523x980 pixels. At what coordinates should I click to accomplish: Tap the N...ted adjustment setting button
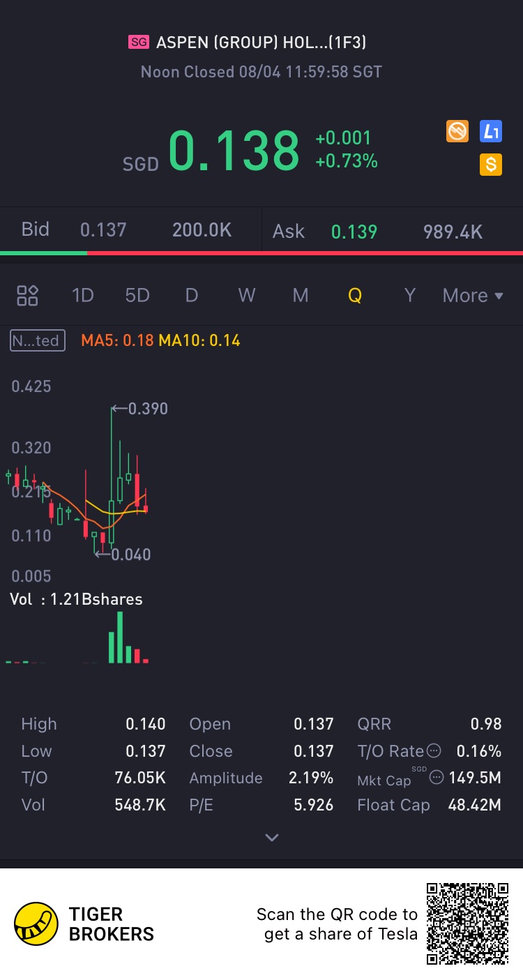[38, 340]
